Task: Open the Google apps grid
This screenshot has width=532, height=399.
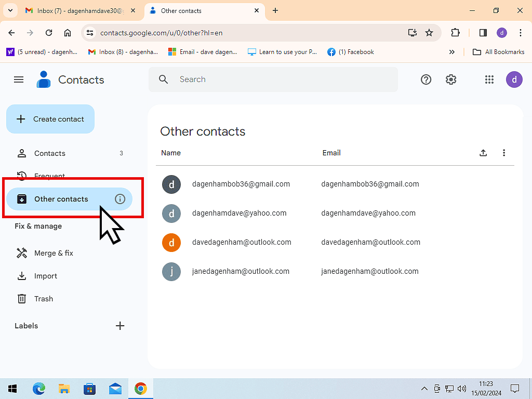Action: (489, 79)
